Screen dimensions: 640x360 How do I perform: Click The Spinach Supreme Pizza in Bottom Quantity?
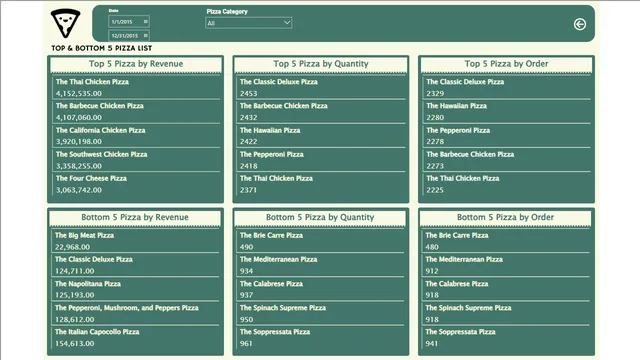point(283,308)
